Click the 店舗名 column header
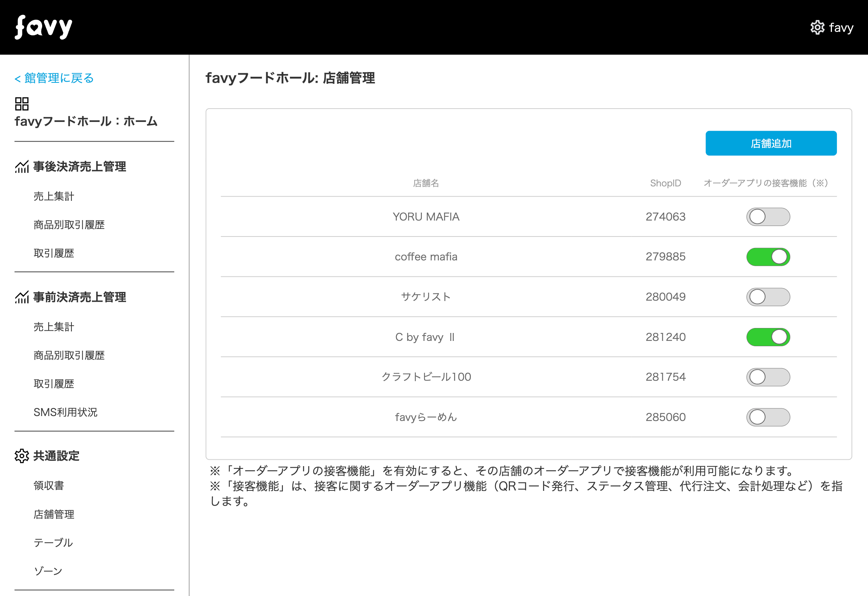 tap(426, 183)
